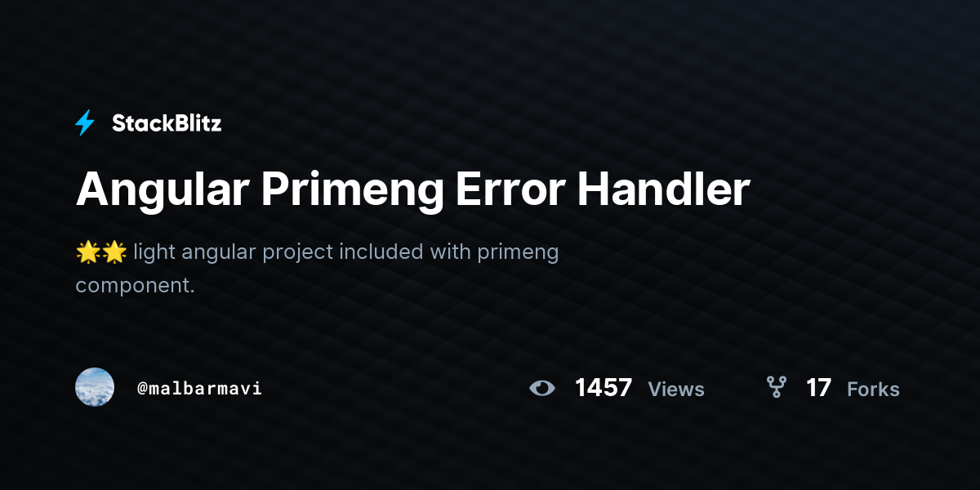This screenshot has width=980, height=490.
Task: Click the word "component." in description
Action: (x=136, y=287)
